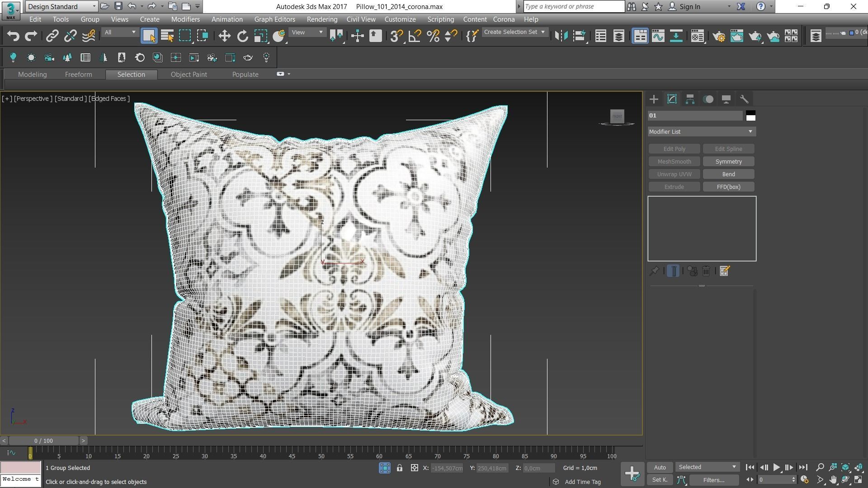The width and height of the screenshot is (868, 488).
Task: Open the Hierarchy command panel tab
Action: [x=690, y=99]
